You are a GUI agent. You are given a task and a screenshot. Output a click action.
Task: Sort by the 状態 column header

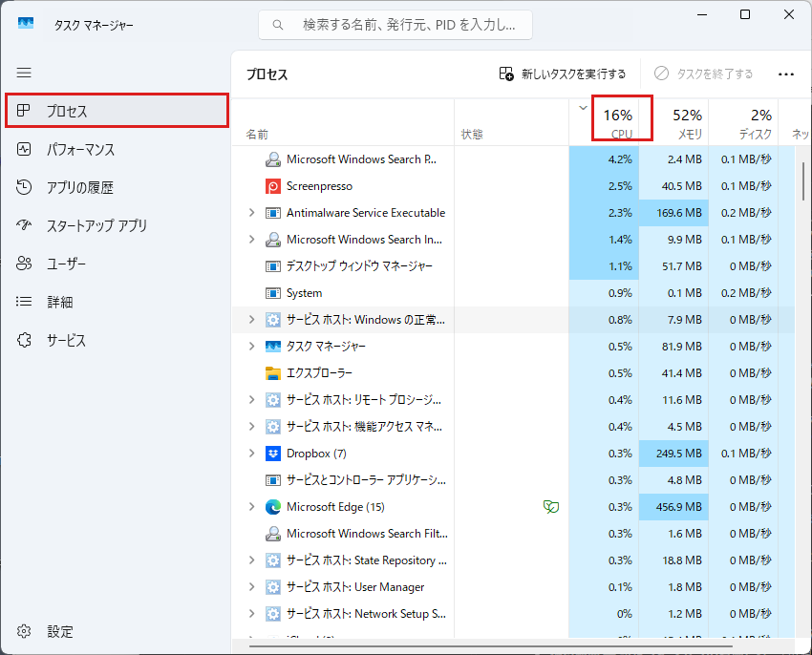(x=512, y=122)
